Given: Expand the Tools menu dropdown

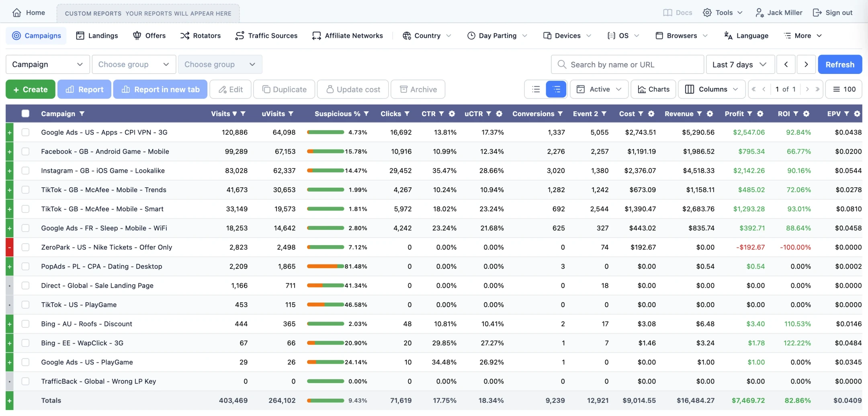Looking at the screenshot, I should coord(723,12).
